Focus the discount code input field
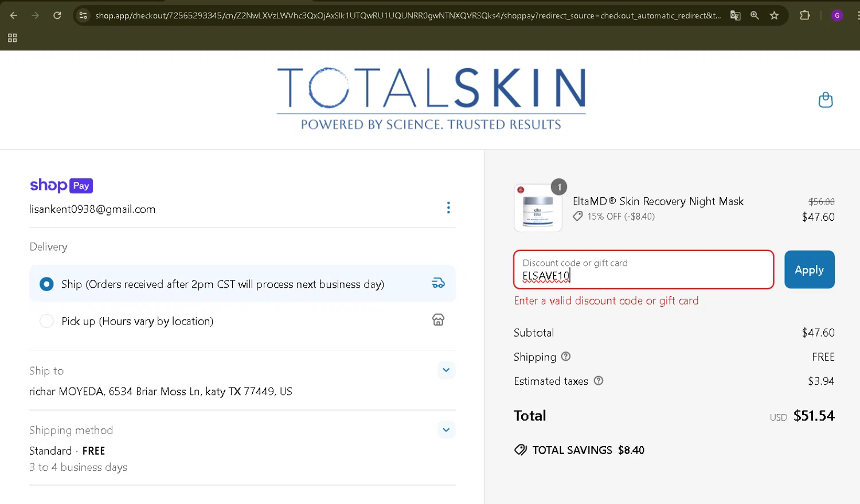This screenshot has height=504, width=860. (x=643, y=269)
